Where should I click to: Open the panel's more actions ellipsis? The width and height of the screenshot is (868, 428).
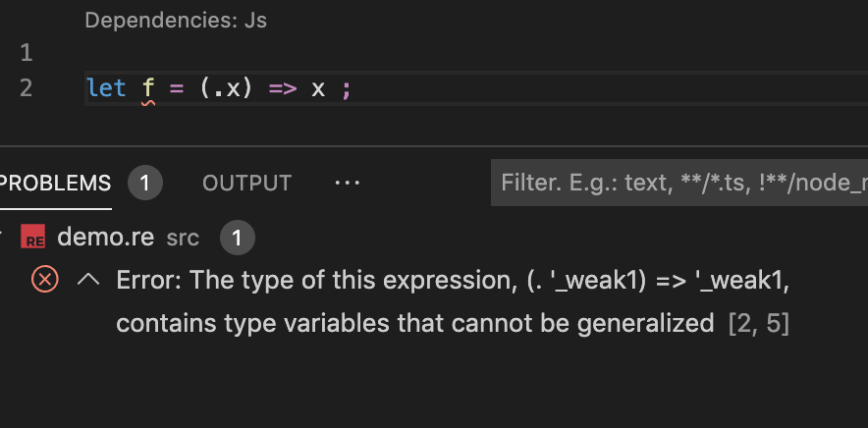(x=347, y=183)
